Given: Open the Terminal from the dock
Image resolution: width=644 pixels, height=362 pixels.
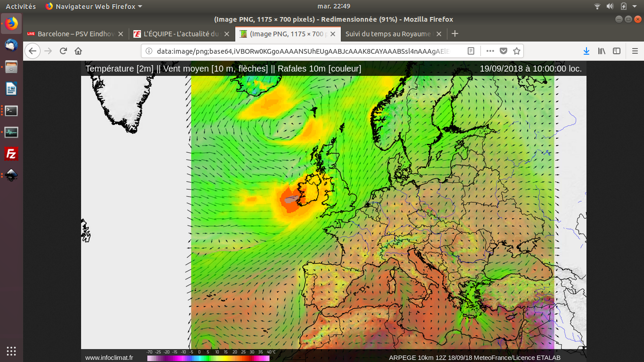Looking at the screenshot, I should tap(11, 110).
